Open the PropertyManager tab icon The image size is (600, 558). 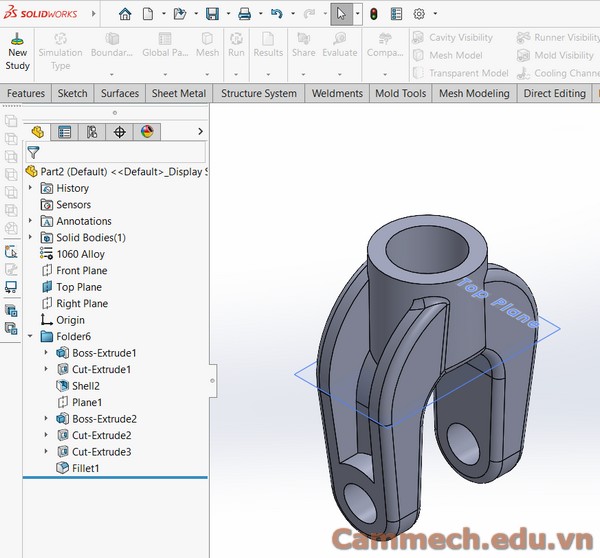pyautogui.click(x=64, y=132)
